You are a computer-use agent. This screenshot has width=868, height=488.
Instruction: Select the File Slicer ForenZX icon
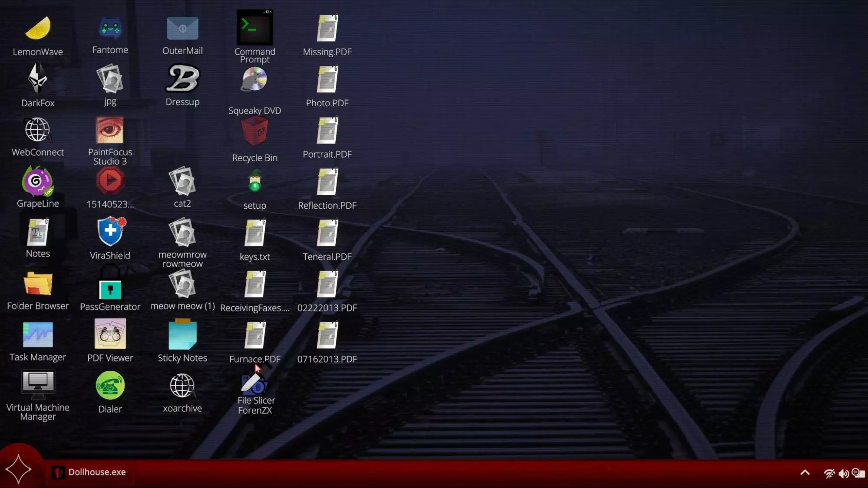(x=254, y=385)
